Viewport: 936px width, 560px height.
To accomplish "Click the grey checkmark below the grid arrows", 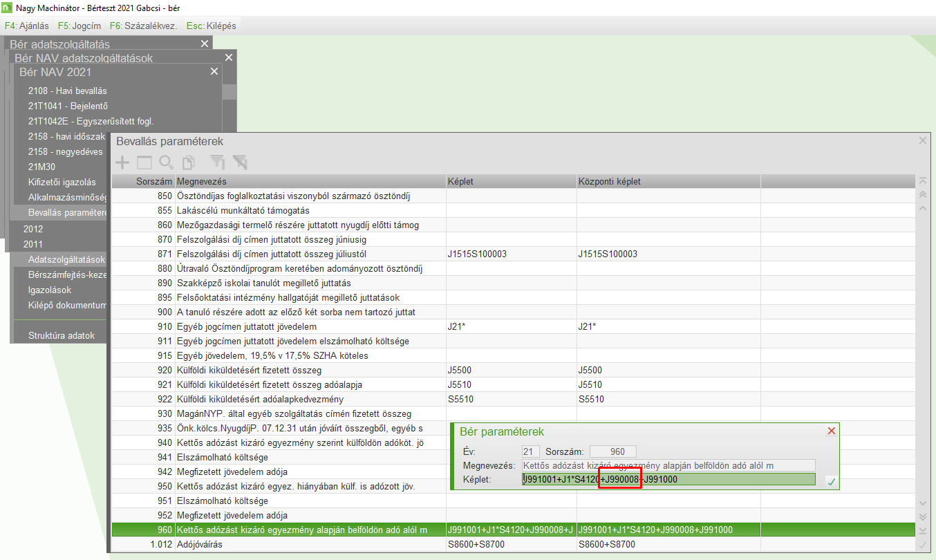I will (x=921, y=545).
